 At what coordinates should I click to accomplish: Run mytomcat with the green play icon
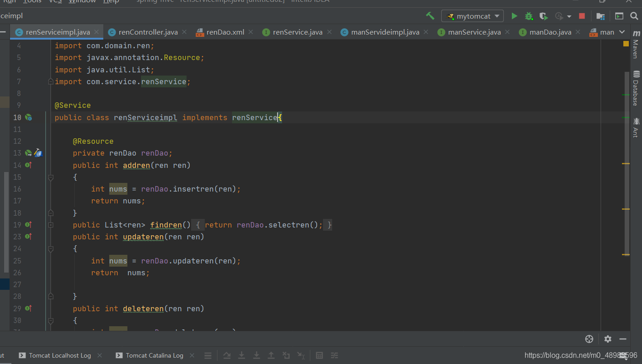pos(514,16)
